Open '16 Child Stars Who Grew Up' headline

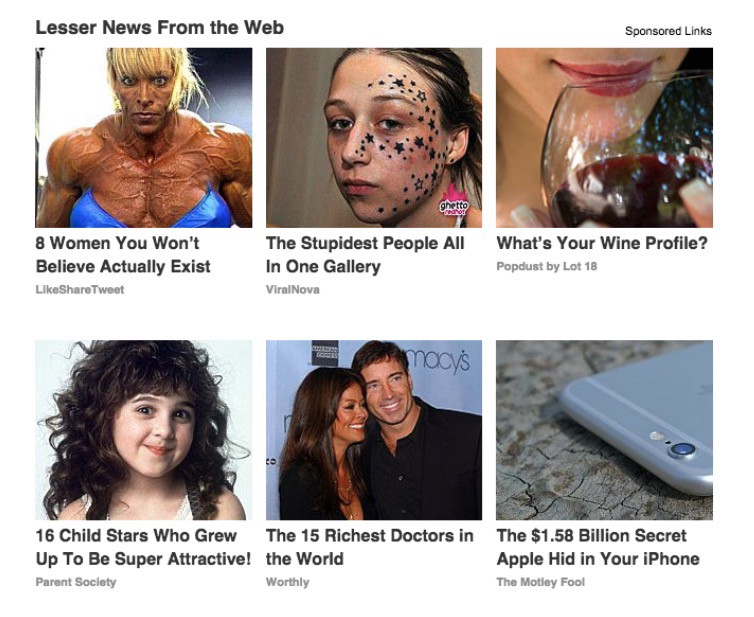[143, 547]
